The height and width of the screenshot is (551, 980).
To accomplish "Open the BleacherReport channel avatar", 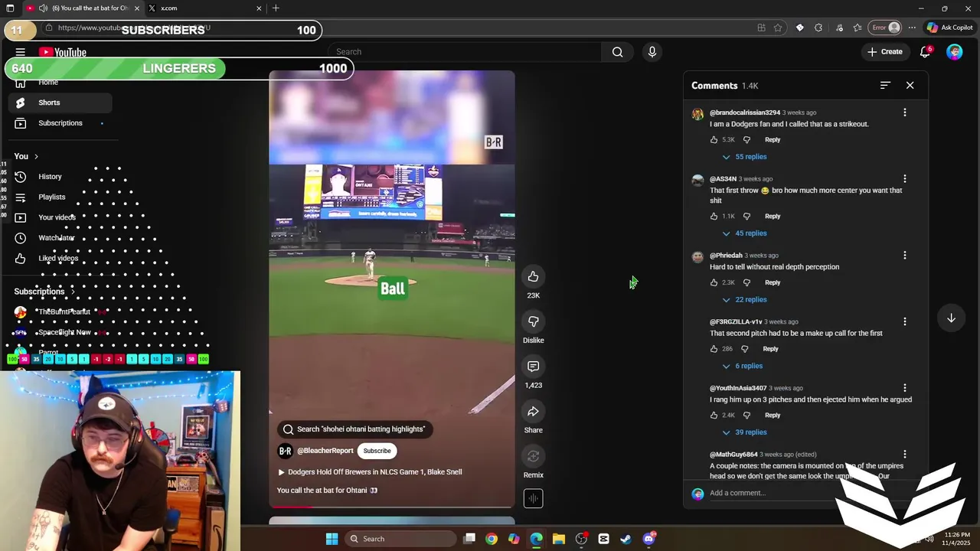I will point(285,451).
